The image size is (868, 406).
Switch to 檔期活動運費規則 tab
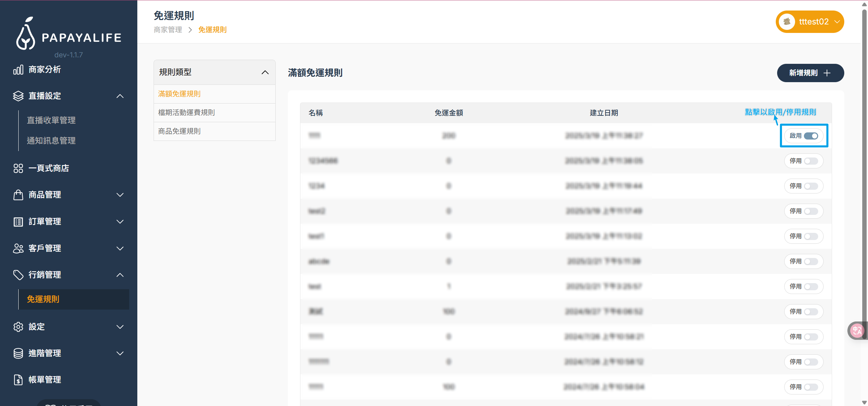[186, 112]
